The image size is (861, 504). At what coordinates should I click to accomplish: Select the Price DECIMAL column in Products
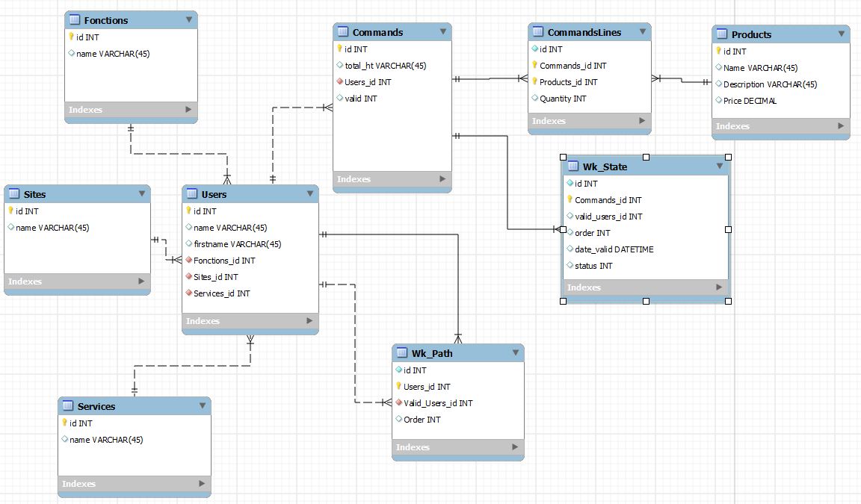point(752,100)
